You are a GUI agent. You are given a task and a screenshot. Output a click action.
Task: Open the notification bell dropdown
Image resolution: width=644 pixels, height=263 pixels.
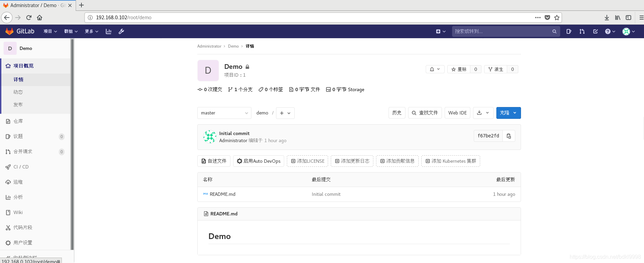coord(435,69)
